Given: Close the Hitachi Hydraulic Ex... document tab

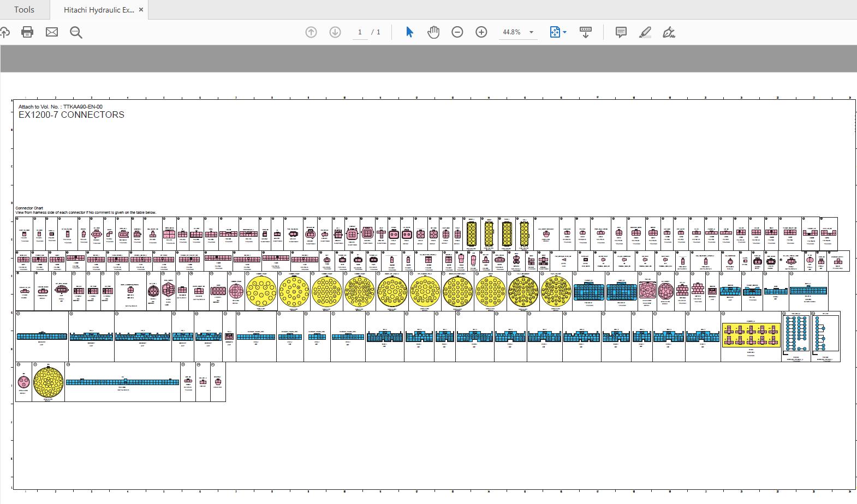Looking at the screenshot, I should click(x=141, y=10).
